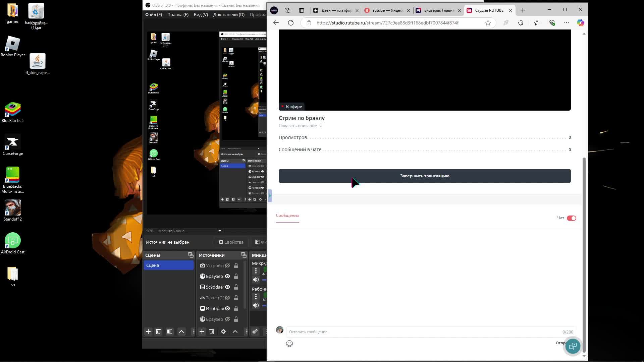Hide the first Браузер source
644x362 pixels.
click(x=227, y=276)
